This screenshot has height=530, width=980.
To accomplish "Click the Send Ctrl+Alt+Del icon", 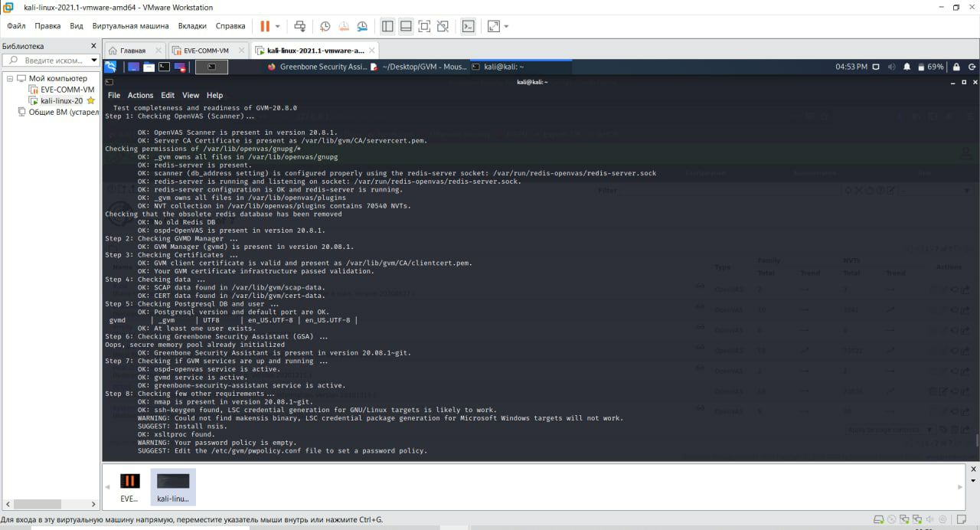I will 300,26.
